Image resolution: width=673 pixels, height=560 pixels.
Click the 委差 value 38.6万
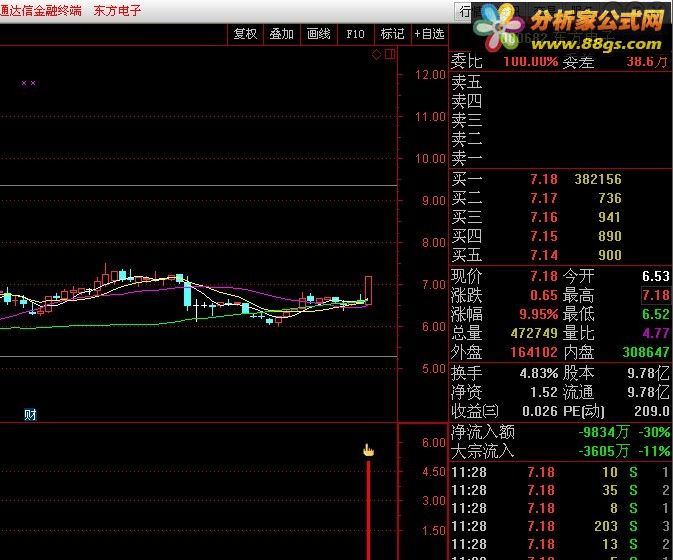click(647, 61)
